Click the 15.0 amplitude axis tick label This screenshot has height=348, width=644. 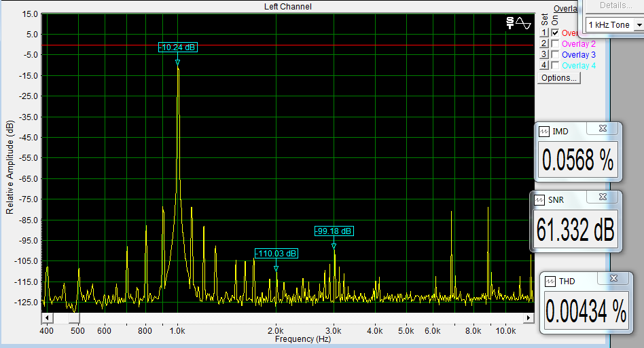click(x=30, y=14)
